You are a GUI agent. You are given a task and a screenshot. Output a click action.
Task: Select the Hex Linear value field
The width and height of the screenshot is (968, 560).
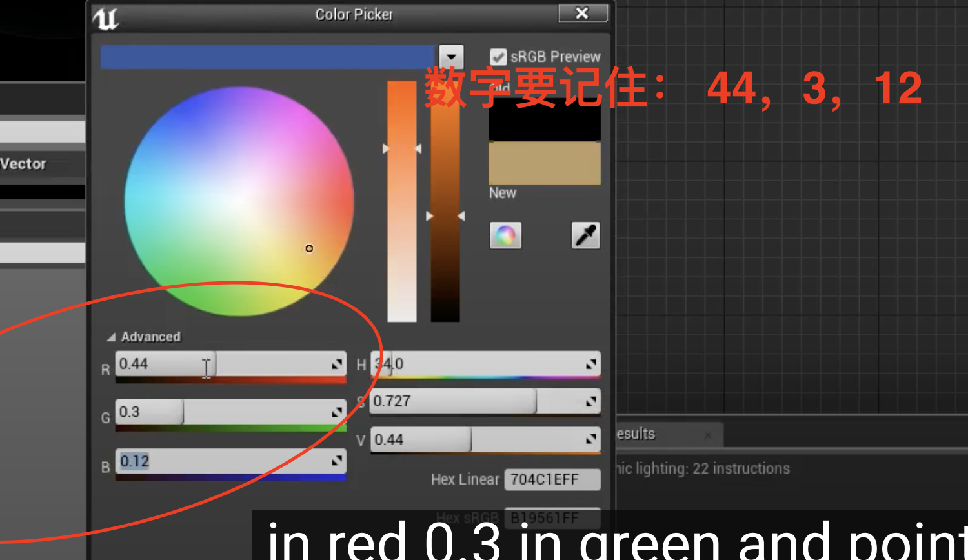(x=552, y=479)
